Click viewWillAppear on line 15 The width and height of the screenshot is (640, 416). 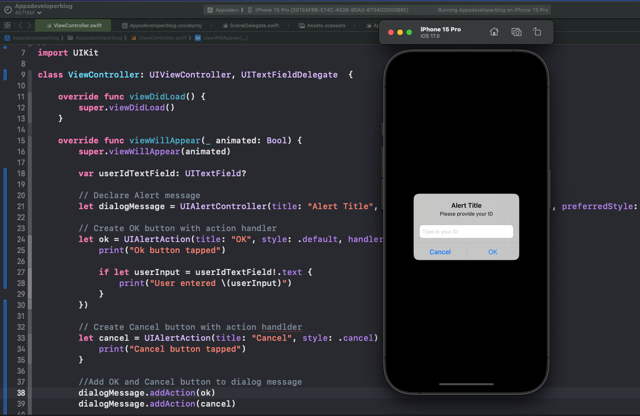tap(165, 140)
